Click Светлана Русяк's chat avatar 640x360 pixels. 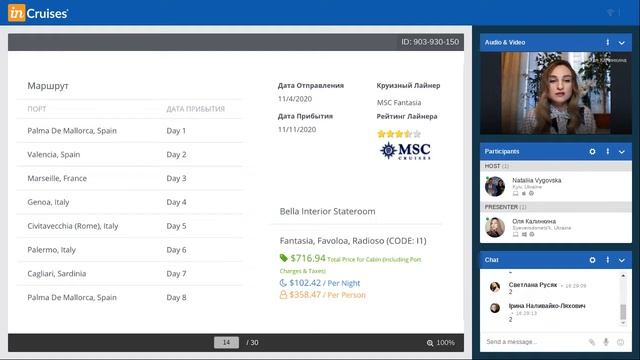coord(495,287)
